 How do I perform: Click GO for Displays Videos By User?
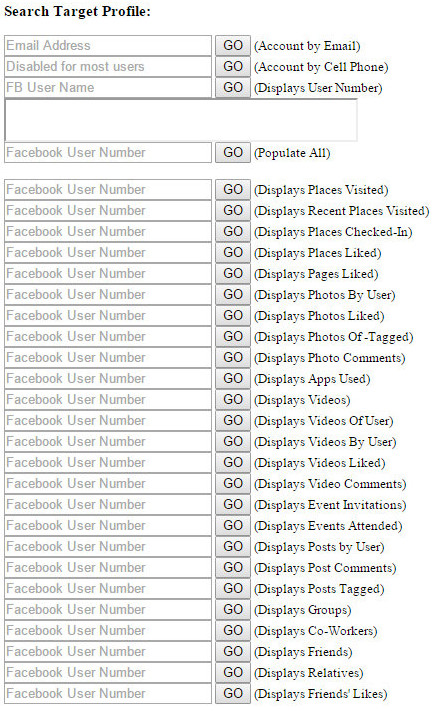pyautogui.click(x=233, y=442)
